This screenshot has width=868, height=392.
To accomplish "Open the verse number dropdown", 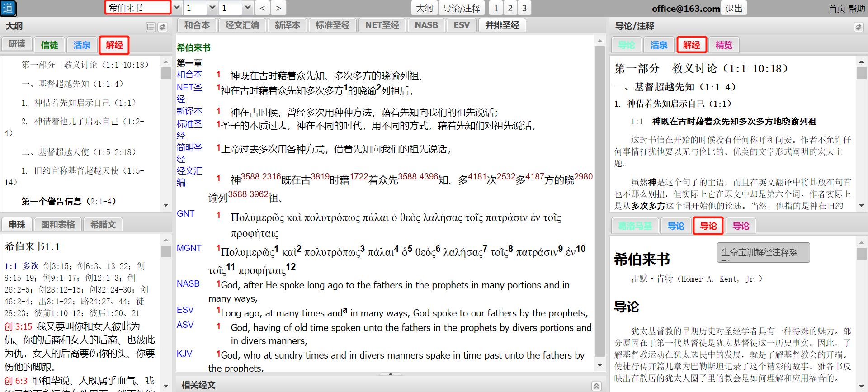I will click(x=247, y=8).
